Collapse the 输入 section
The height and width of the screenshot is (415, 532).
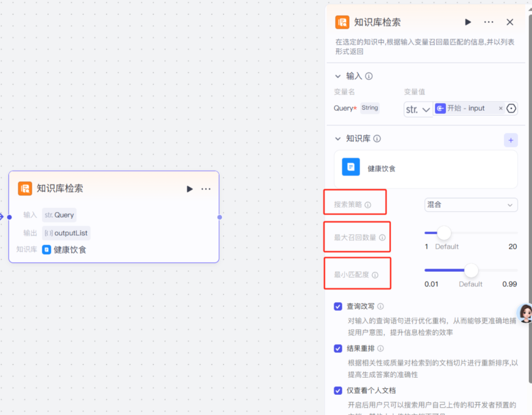click(338, 76)
